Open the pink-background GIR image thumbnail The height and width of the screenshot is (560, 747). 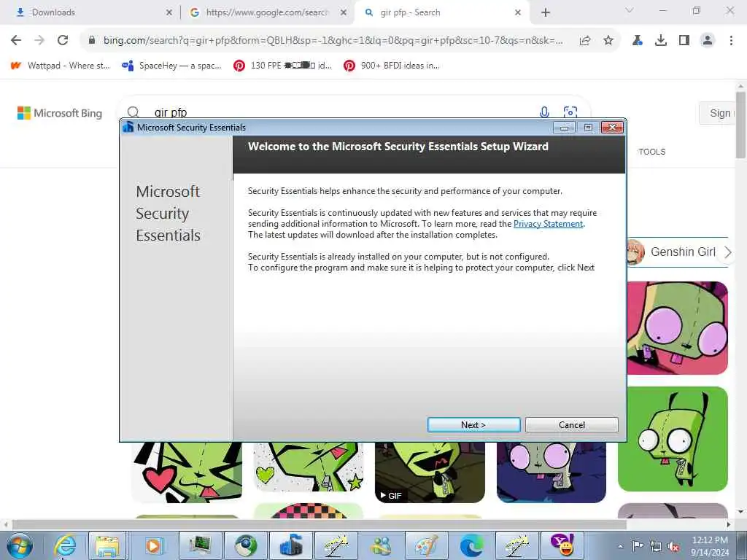tap(678, 328)
